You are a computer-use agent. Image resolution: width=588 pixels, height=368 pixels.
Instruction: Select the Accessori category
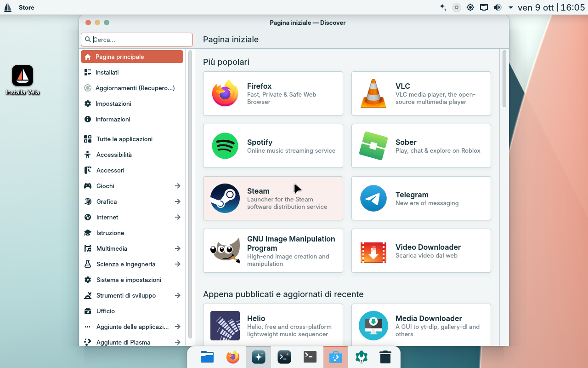point(132,170)
